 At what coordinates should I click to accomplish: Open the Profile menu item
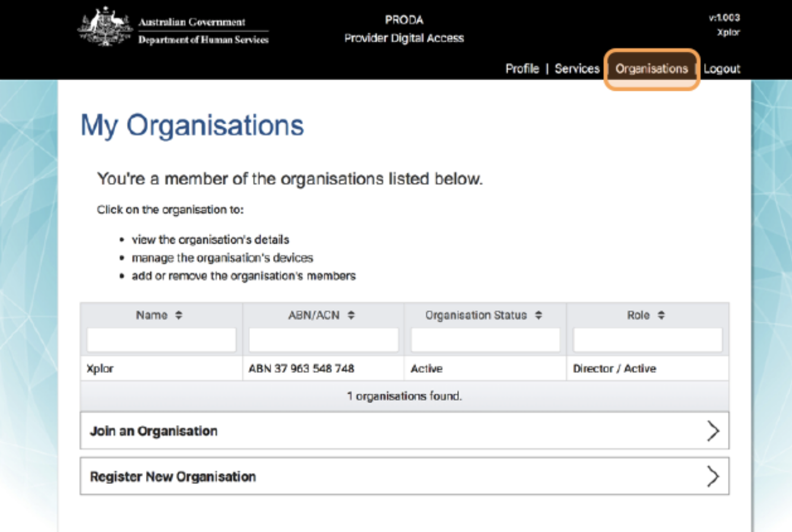tap(522, 69)
